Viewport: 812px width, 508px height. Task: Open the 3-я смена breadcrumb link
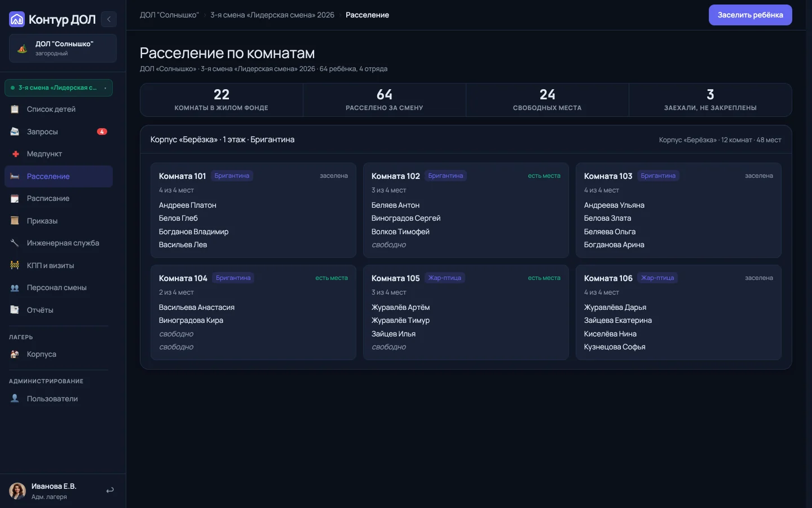click(x=272, y=15)
